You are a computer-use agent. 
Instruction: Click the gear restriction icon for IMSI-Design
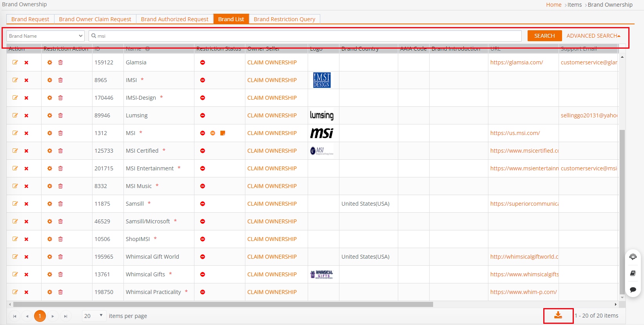[50, 98]
